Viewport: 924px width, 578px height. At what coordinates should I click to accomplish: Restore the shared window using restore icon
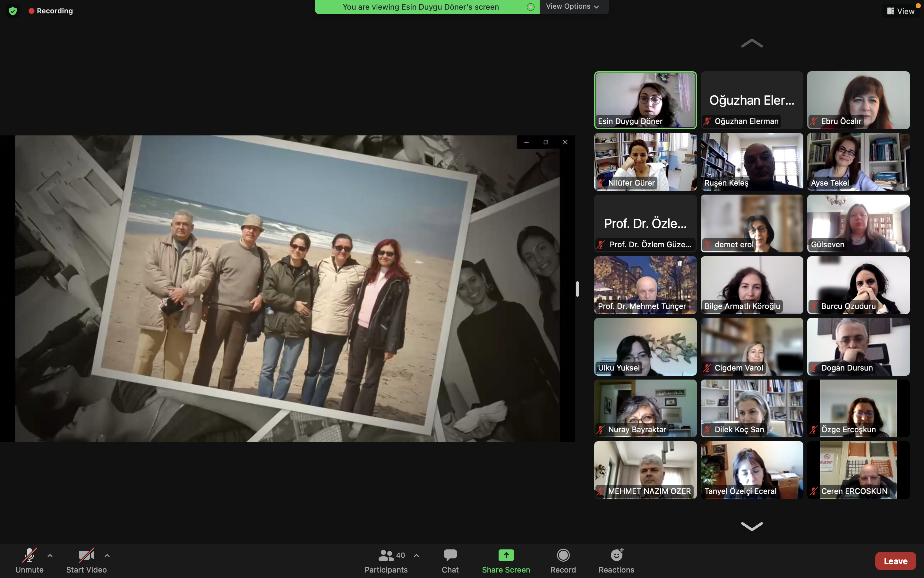pyautogui.click(x=546, y=142)
